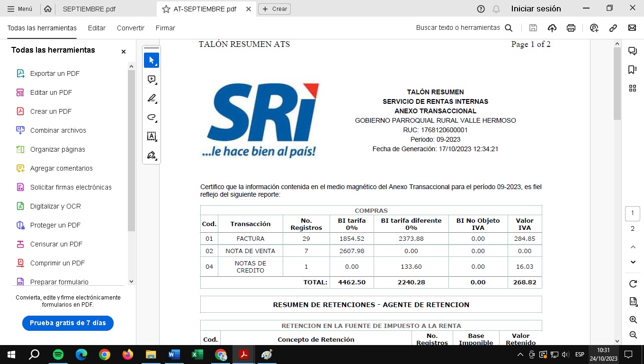Open the comments panel icon on right
The image size is (644, 364).
pos(632,51)
